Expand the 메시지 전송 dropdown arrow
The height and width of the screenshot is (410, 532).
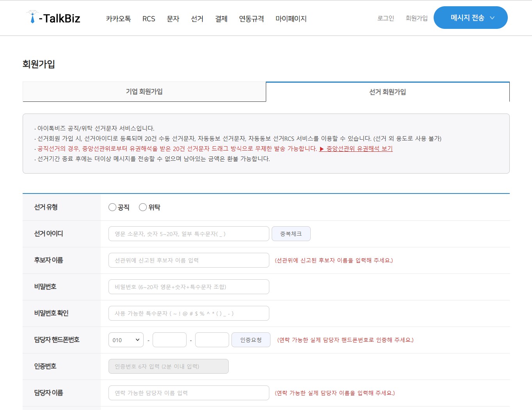click(x=492, y=18)
